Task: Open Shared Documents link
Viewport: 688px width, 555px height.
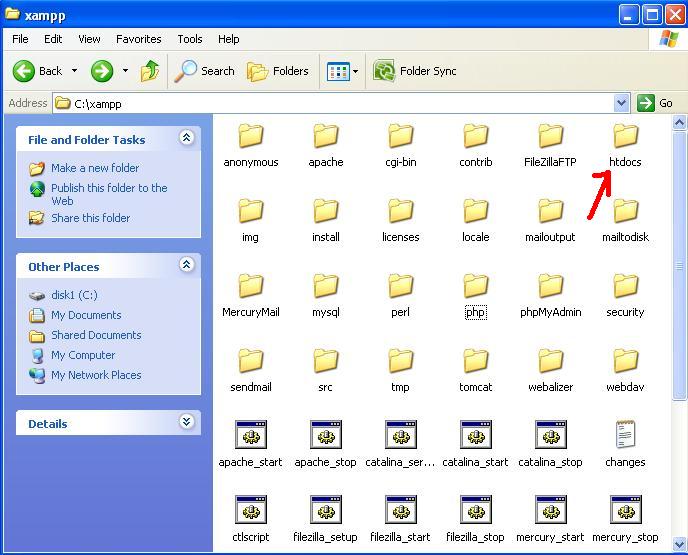Action: click(96, 335)
